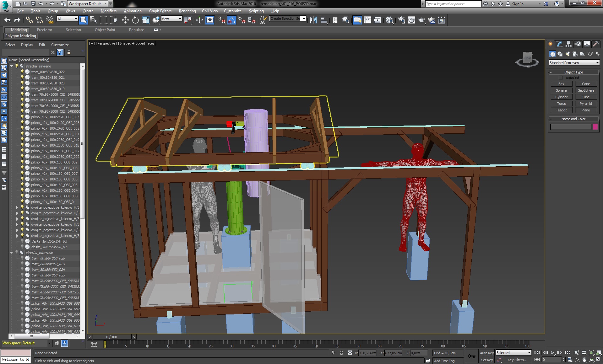This screenshot has width=603, height=364.
Task: Open the selection filter All dropdown
Action: point(67,19)
